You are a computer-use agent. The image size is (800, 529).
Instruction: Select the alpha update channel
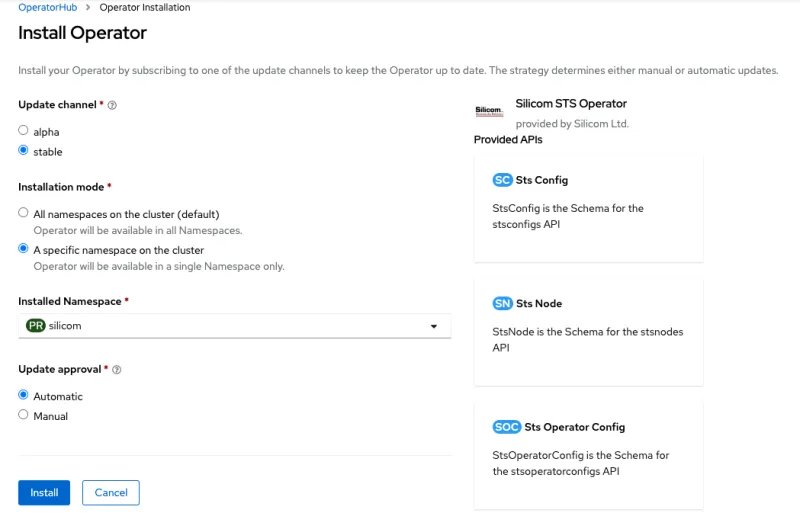click(23, 131)
